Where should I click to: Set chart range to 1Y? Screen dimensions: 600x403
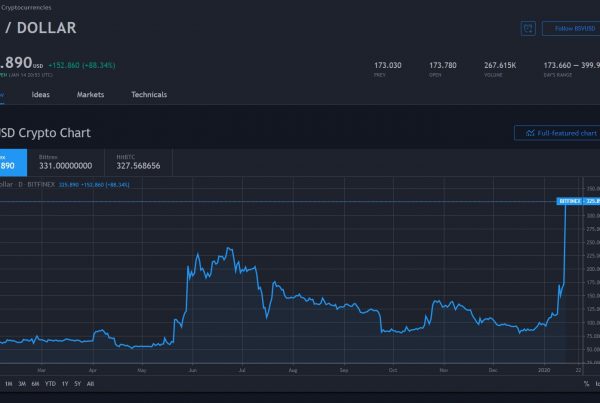click(x=65, y=383)
